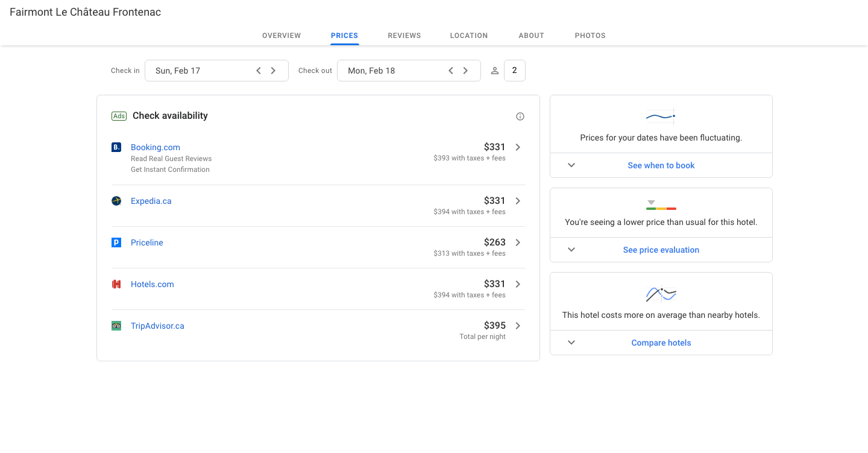
Task: Click 'This hotel costs more on average' text
Action: pyautogui.click(x=661, y=315)
